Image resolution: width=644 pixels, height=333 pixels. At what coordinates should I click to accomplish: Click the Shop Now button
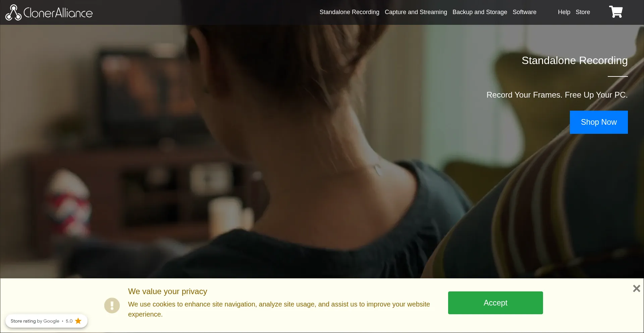(599, 122)
